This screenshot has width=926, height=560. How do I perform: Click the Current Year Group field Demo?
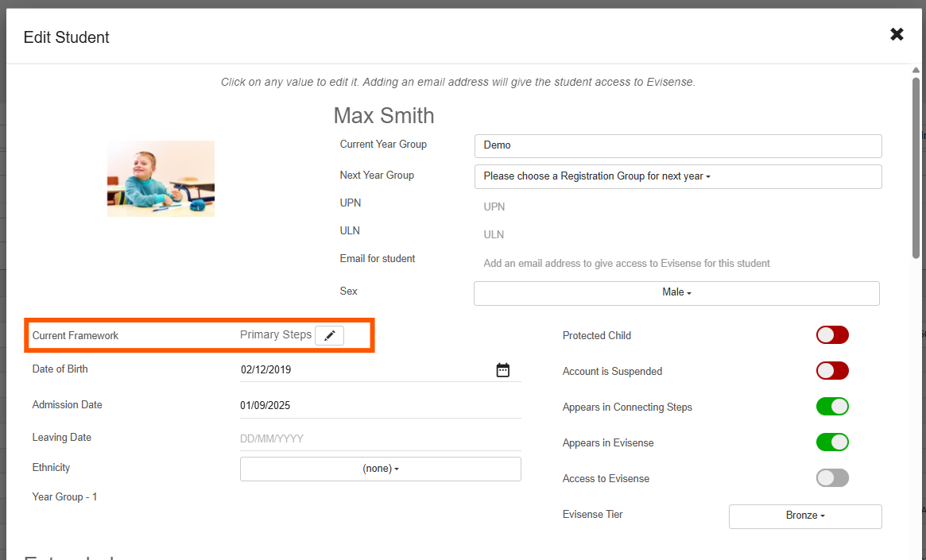point(678,145)
